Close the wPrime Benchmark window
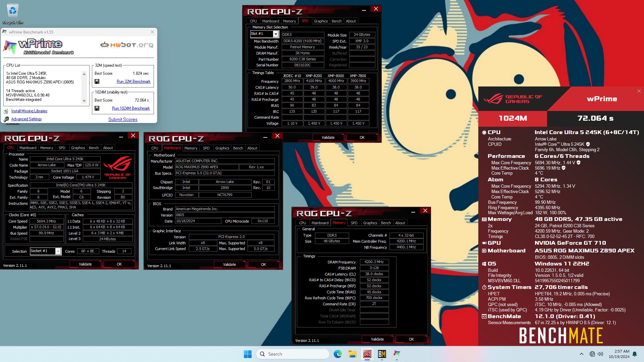The width and height of the screenshot is (644, 362). 152,32
